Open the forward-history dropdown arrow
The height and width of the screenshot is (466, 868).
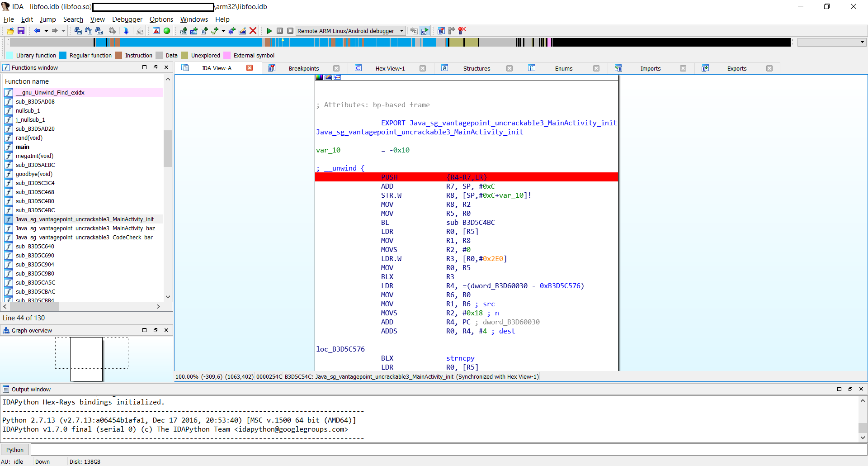(63, 31)
